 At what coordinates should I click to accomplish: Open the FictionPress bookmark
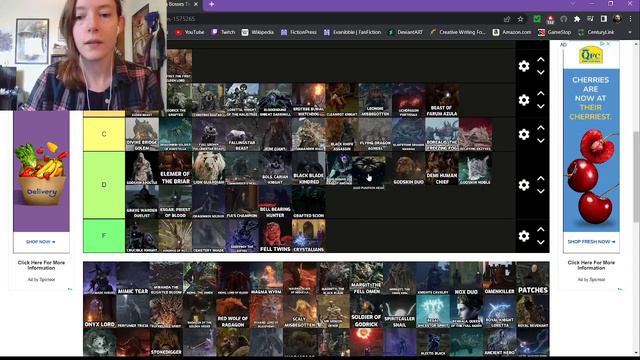(x=299, y=32)
